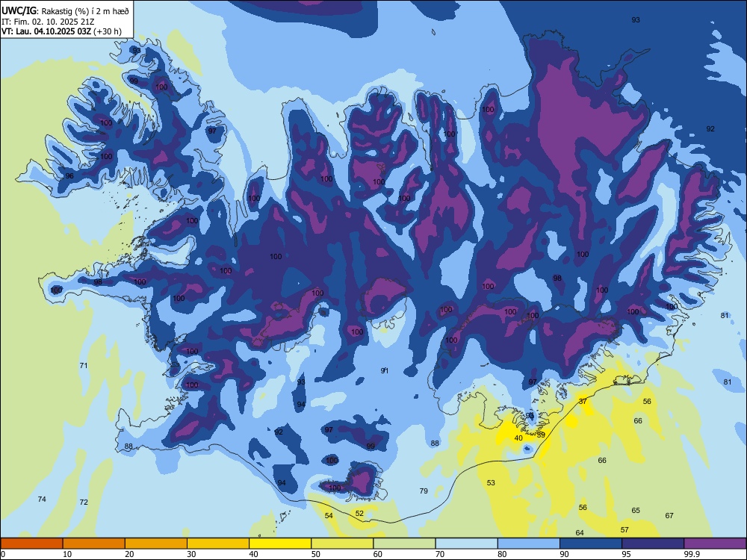The width and height of the screenshot is (747, 560).
Task: Click the 'VT: Lau. 04.10.2025 03Z (+30 h)' line
Action: 61,32
